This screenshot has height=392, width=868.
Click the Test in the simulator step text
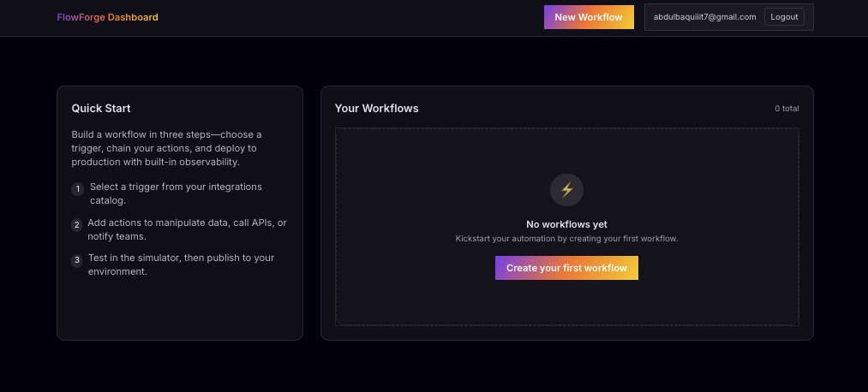(x=181, y=264)
